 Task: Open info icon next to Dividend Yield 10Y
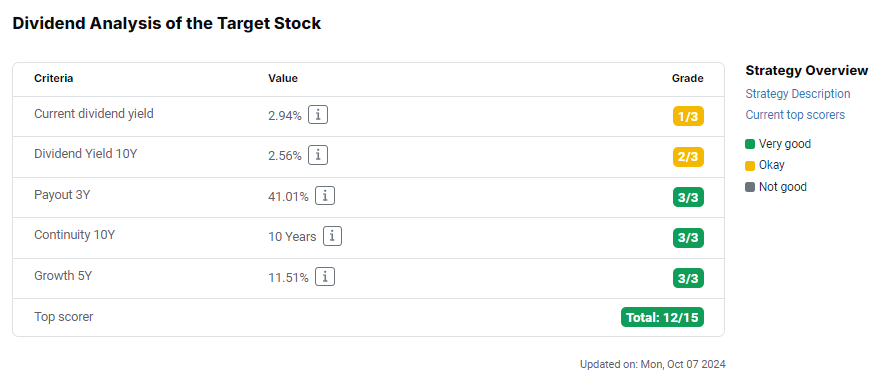[x=318, y=155]
